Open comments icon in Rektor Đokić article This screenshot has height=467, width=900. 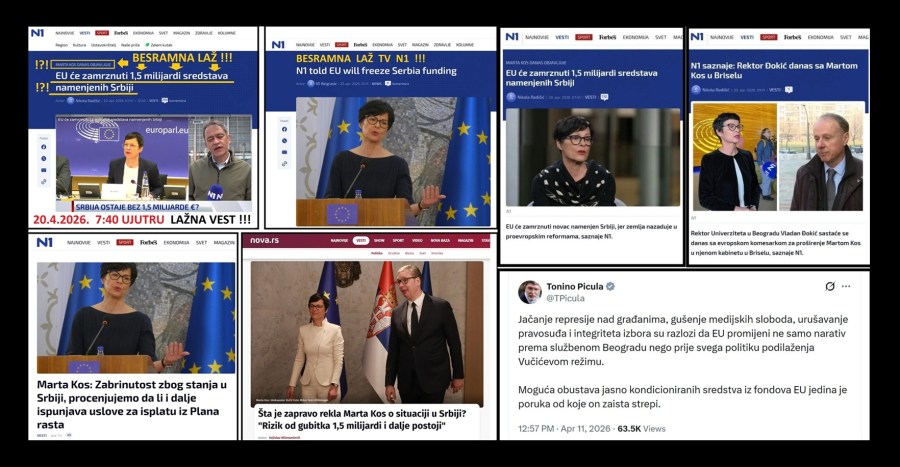point(789,89)
